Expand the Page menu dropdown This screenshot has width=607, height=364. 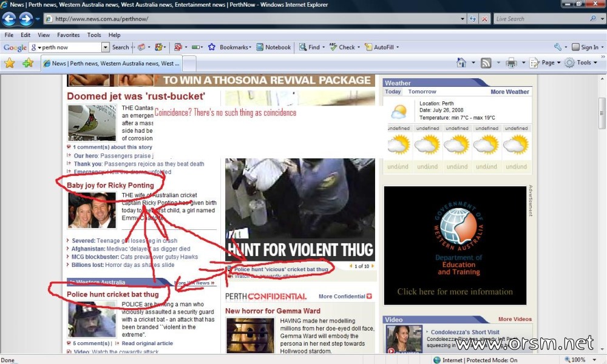coord(558,62)
